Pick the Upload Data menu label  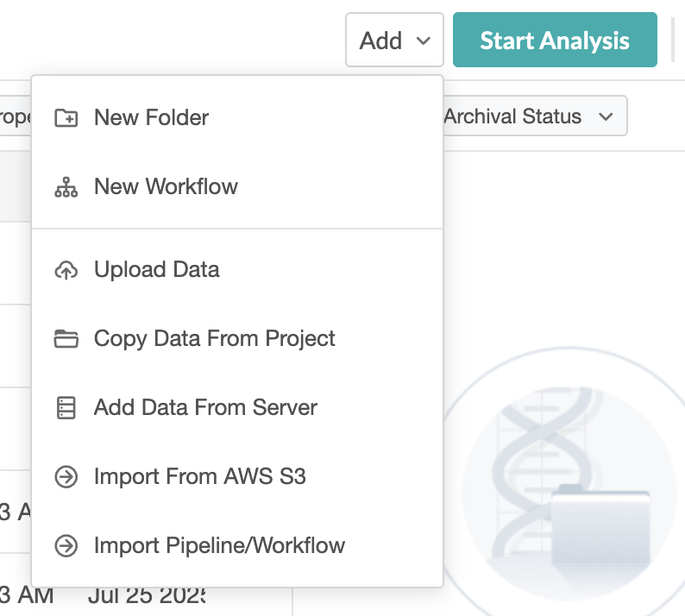(x=157, y=270)
